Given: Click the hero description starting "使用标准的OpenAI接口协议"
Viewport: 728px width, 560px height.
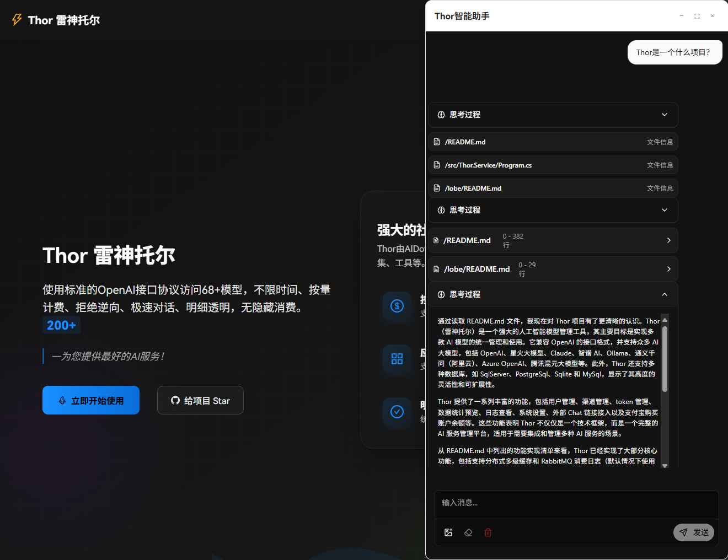Looking at the screenshot, I should click(187, 299).
